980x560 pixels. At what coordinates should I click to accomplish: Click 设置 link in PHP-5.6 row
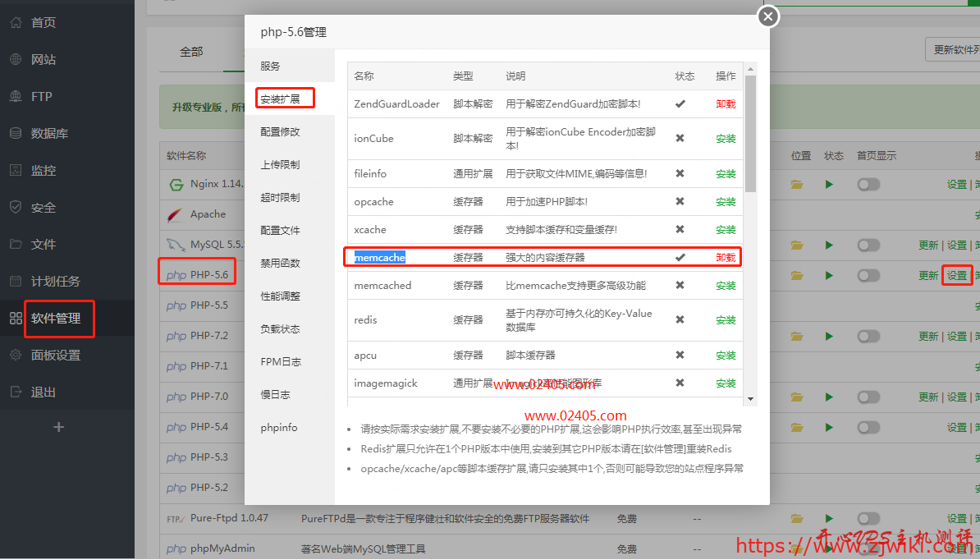coord(957,276)
